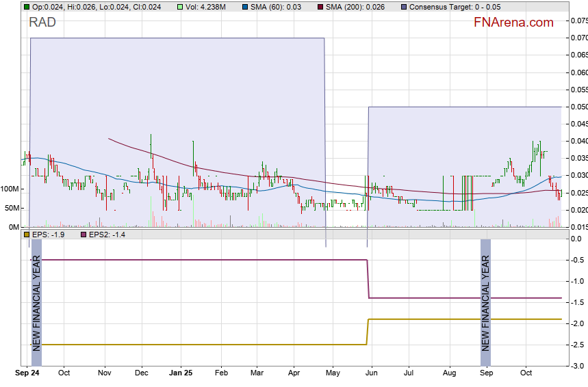Click the -2.5 EPS axis label

point(577,345)
